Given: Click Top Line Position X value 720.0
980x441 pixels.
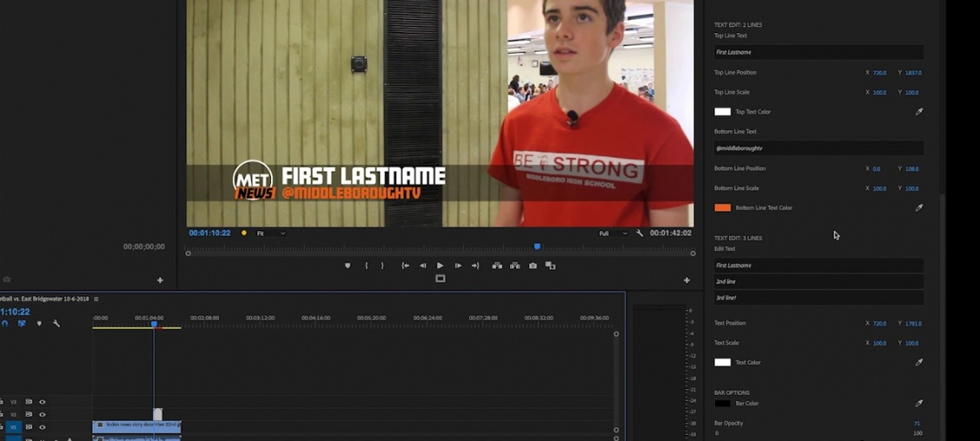Looking at the screenshot, I should [x=880, y=73].
